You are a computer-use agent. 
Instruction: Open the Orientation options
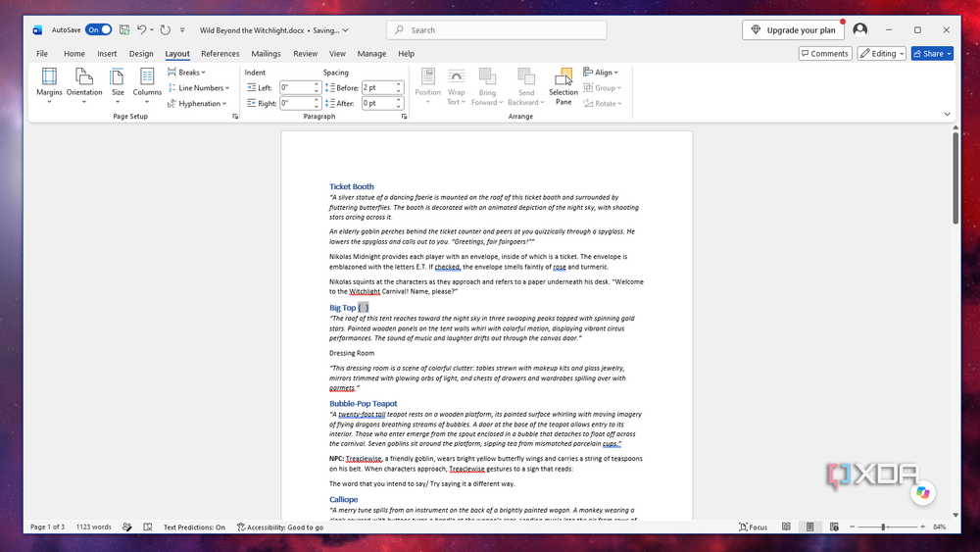click(x=83, y=85)
